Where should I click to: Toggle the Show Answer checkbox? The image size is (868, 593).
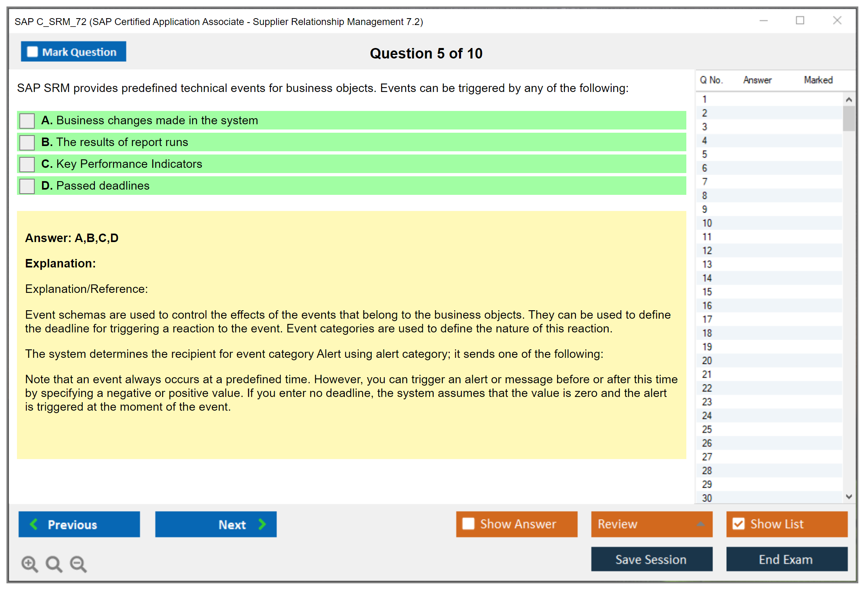468,524
